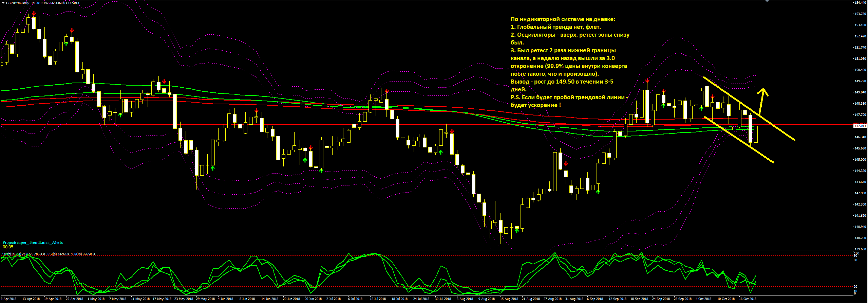Screen dimensions: 868x303
Task: Click the 139.600 price scale label
Action: tap(860, 249)
